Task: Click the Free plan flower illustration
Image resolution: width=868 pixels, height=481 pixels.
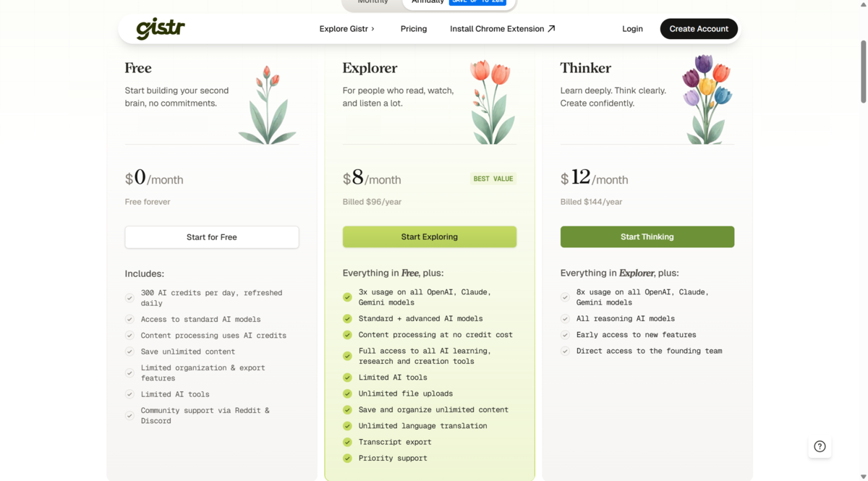Action: tap(268, 104)
